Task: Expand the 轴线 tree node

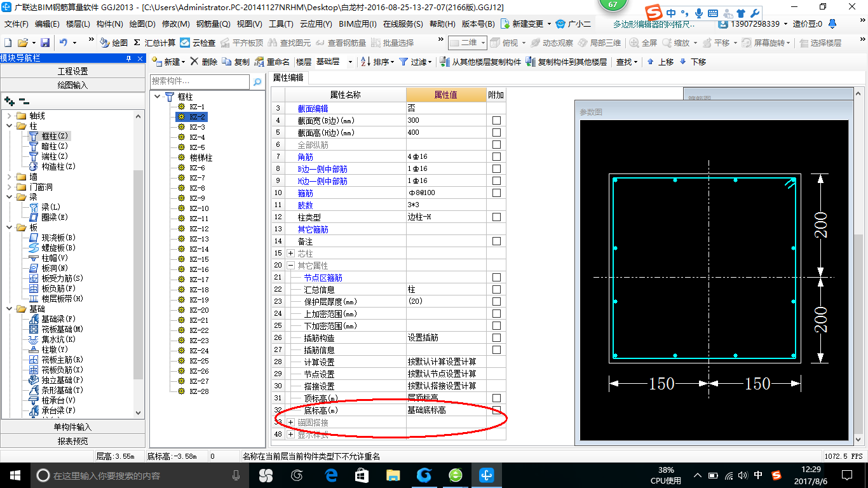Action: click(9, 116)
